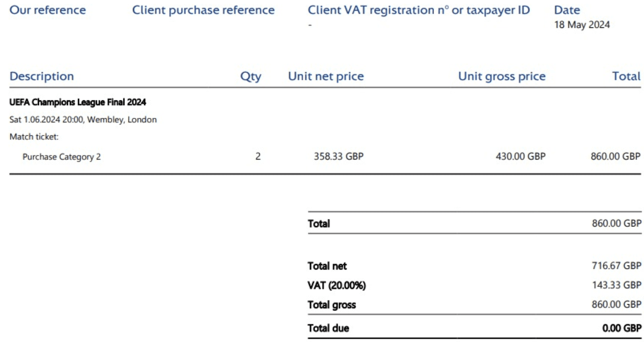644x342 pixels.
Task: Select the 'Client purchase reference' heading
Action: (203, 10)
